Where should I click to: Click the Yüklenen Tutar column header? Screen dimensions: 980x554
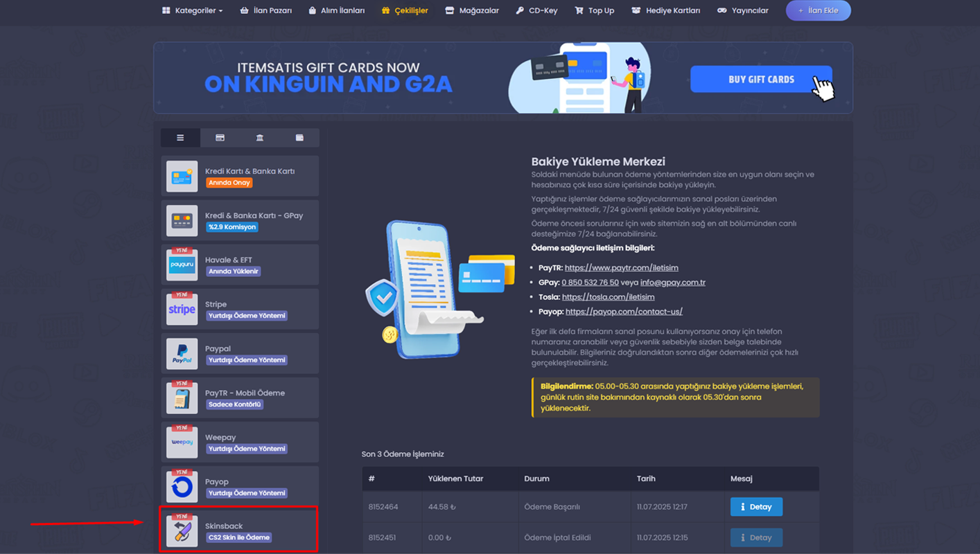(x=455, y=479)
